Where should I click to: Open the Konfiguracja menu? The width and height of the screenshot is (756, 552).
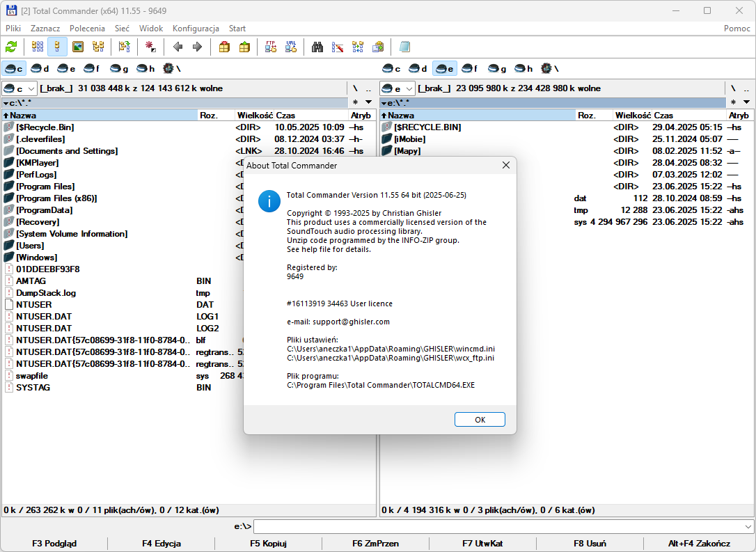tap(196, 29)
